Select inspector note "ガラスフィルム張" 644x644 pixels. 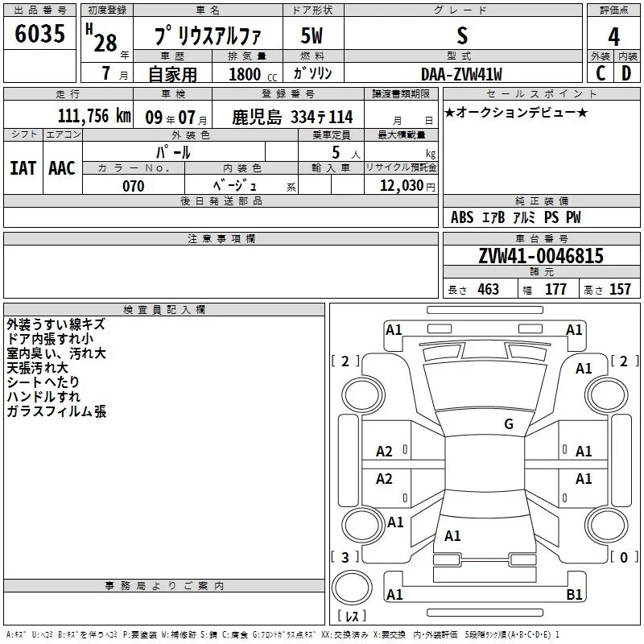(x=56, y=411)
